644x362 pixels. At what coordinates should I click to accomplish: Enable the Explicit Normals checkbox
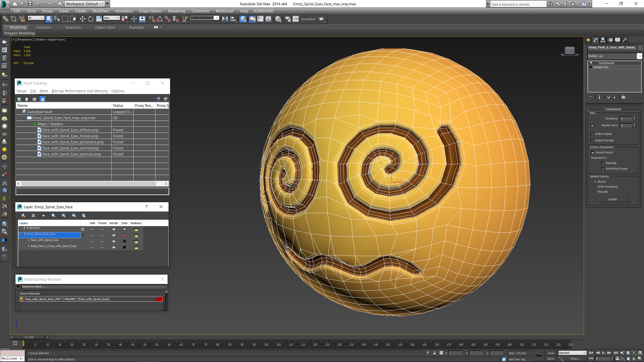click(x=592, y=141)
